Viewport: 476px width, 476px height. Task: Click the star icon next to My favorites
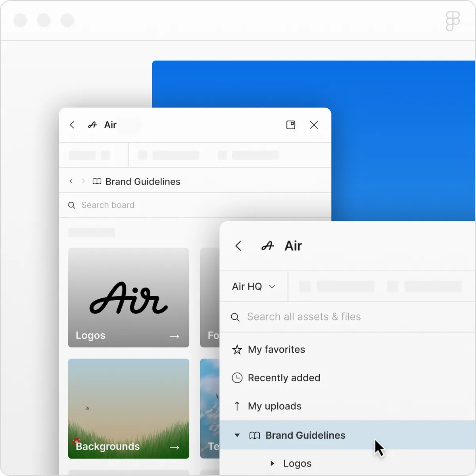tap(237, 349)
